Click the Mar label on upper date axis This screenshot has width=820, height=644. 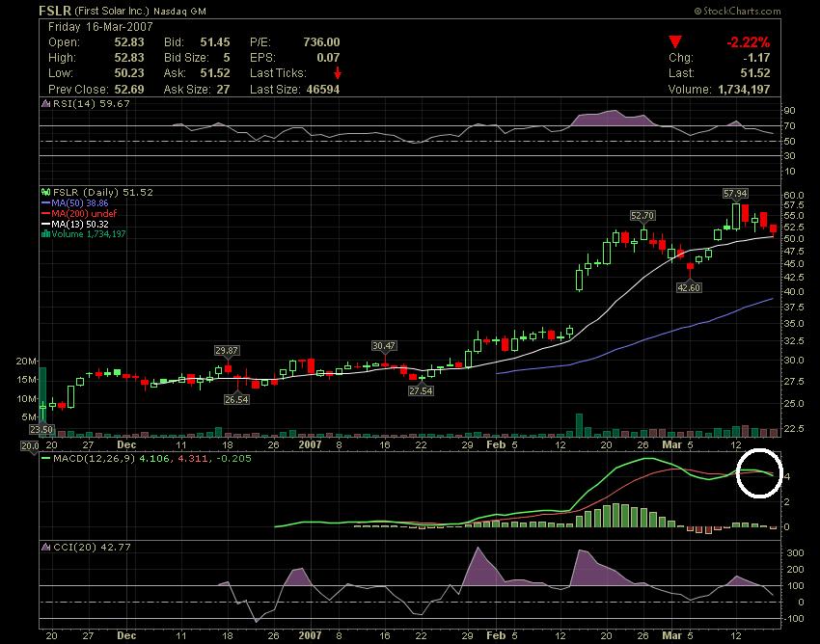click(672, 444)
